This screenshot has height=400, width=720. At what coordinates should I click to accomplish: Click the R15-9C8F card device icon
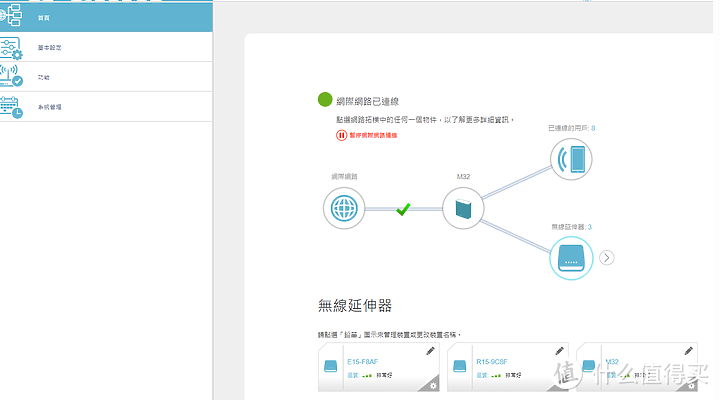(460, 366)
